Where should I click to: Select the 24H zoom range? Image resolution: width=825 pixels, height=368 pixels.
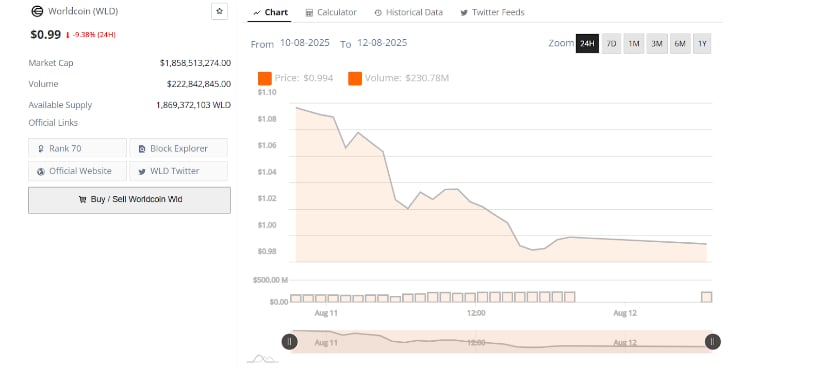[587, 44]
